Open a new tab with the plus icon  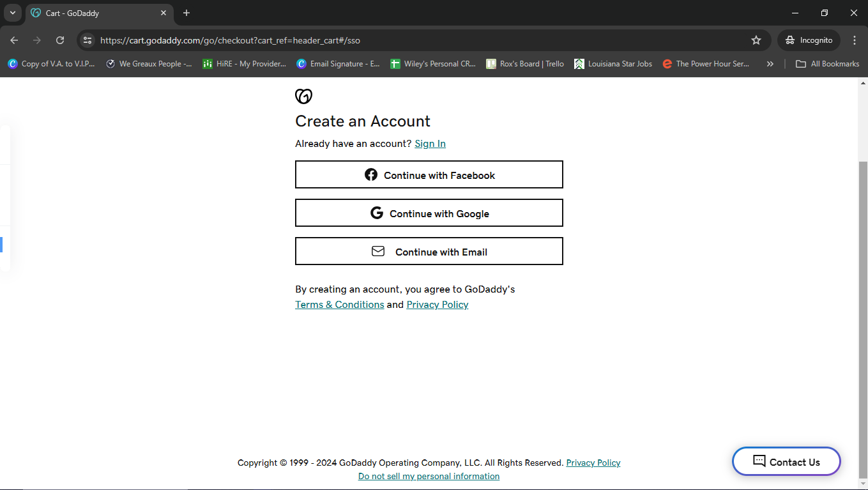click(x=186, y=13)
